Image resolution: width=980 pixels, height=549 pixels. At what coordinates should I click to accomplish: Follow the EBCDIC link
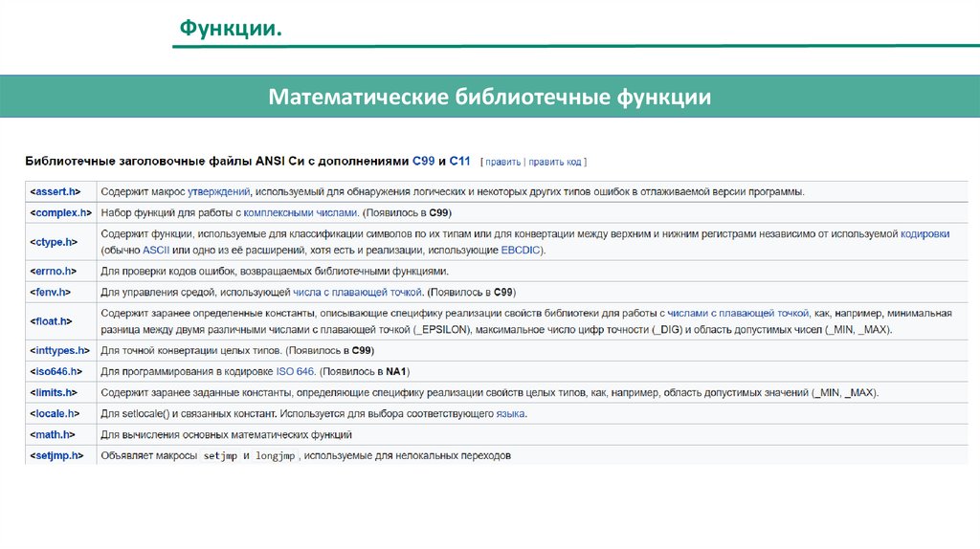tap(520, 251)
